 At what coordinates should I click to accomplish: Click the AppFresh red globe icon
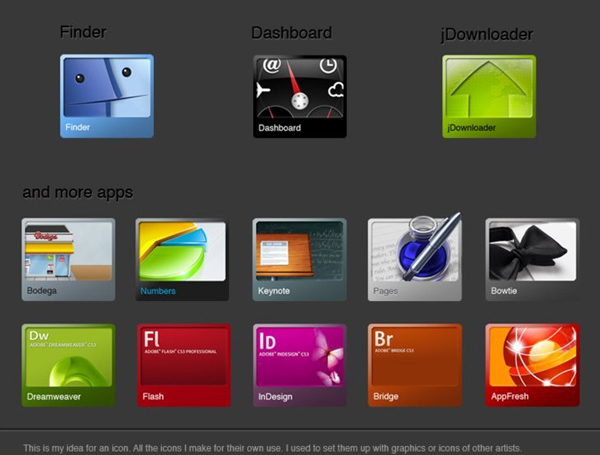[533, 365]
